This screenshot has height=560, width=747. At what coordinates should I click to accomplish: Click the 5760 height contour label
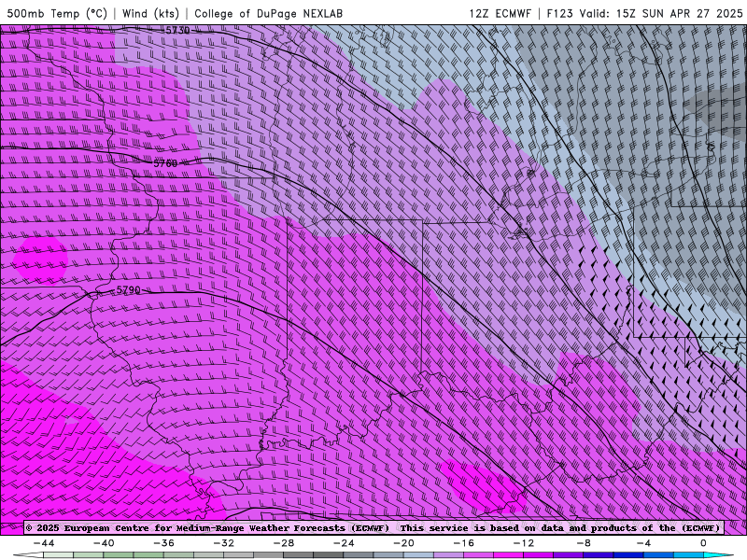pos(165,164)
